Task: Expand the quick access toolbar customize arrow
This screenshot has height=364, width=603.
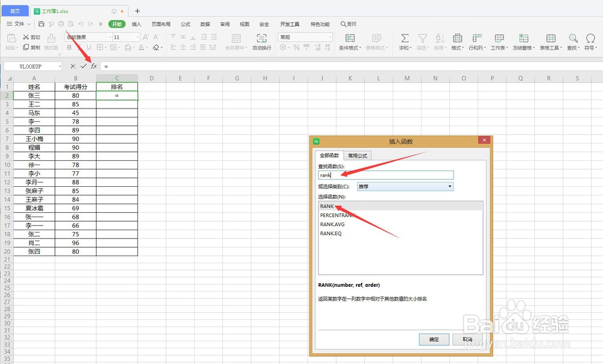Action: click(x=100, y=24)
